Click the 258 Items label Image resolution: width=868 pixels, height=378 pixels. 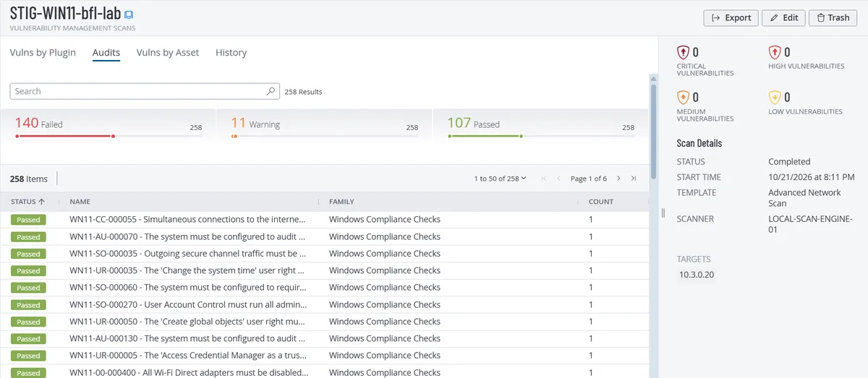click(29, 179)
